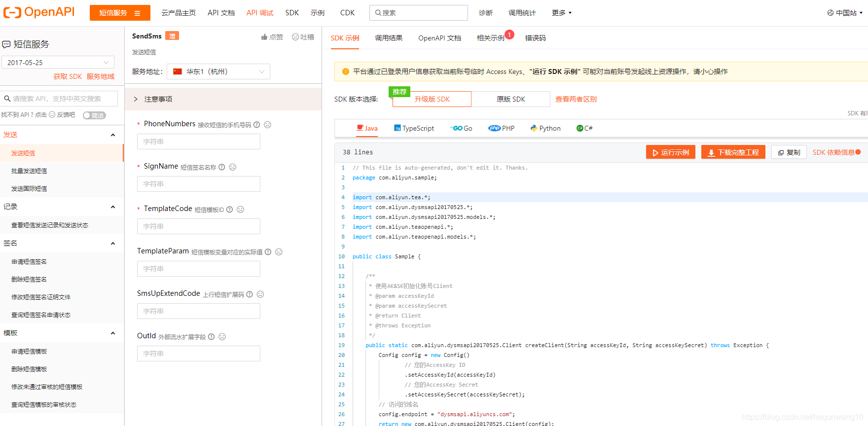Collapse the 记录 sidebar group

(112, 207)
